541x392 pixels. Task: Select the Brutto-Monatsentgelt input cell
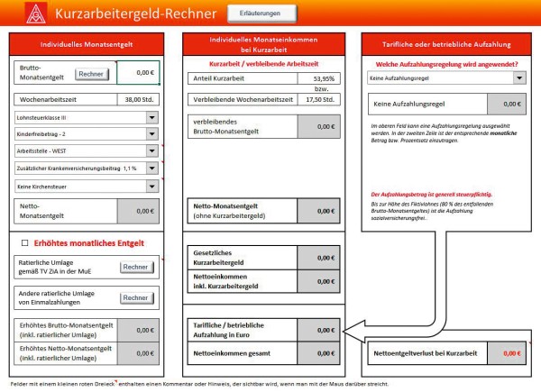coord(138,72)
